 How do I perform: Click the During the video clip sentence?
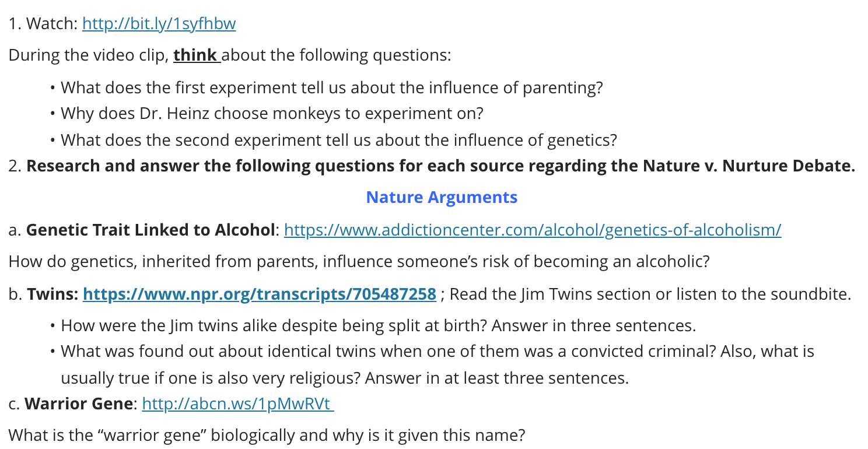[230, 55]
